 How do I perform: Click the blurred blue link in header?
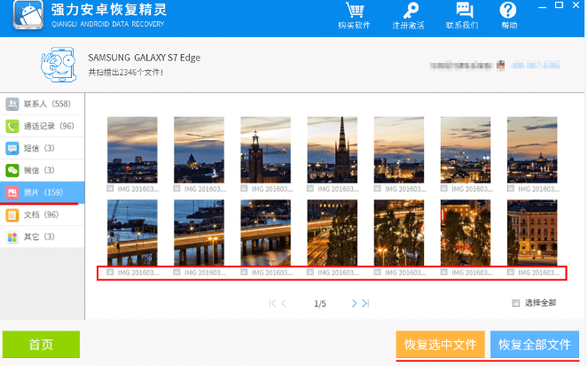(536, 66)
